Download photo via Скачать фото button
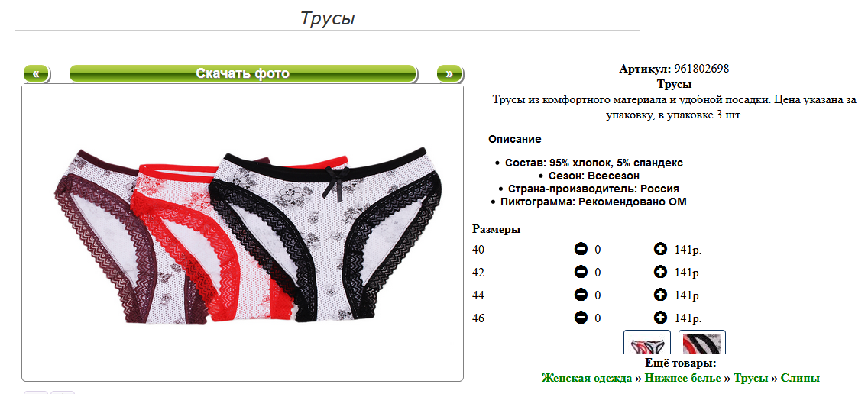This screenshot has height=394, width=868. tap(242, 73)
